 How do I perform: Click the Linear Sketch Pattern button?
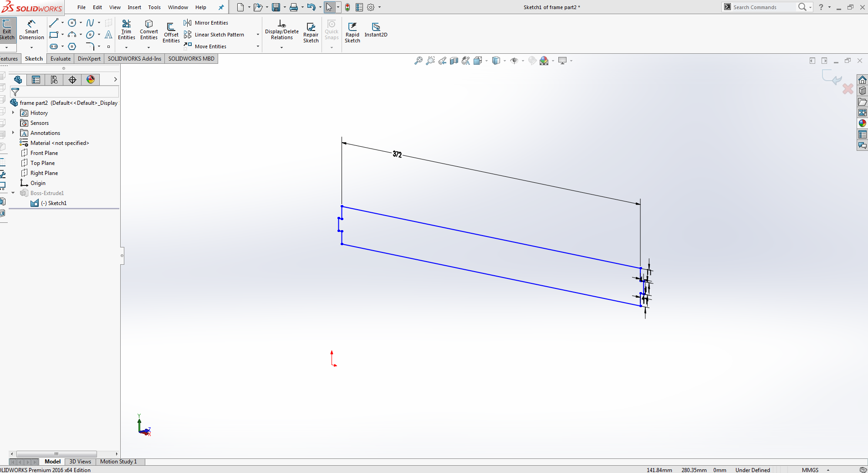pos(214,35)
